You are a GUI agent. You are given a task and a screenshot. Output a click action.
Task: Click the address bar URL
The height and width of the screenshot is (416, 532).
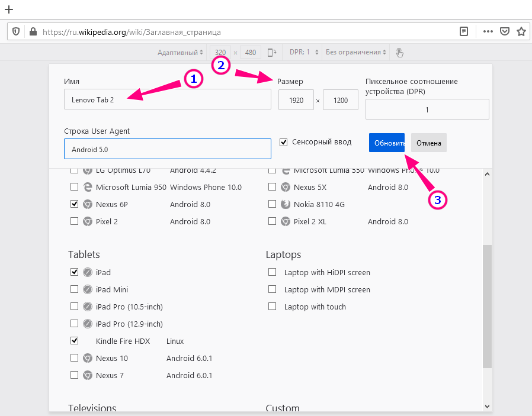(132, 32)
